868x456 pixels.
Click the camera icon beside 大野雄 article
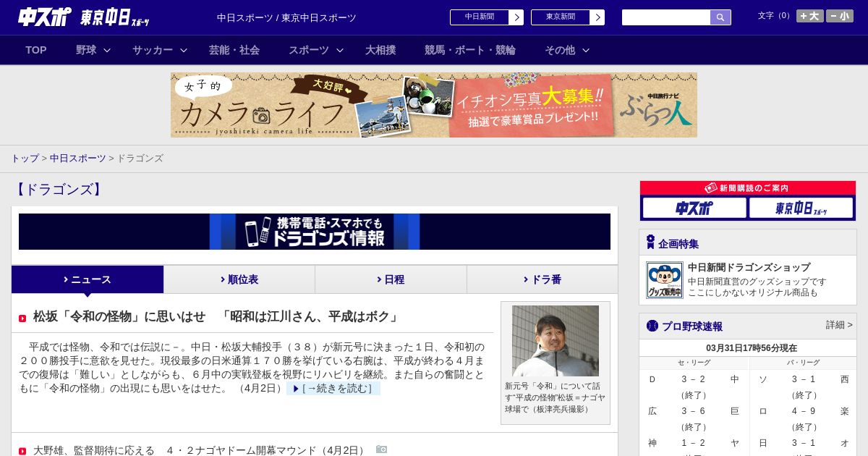[x=382, y=449]
